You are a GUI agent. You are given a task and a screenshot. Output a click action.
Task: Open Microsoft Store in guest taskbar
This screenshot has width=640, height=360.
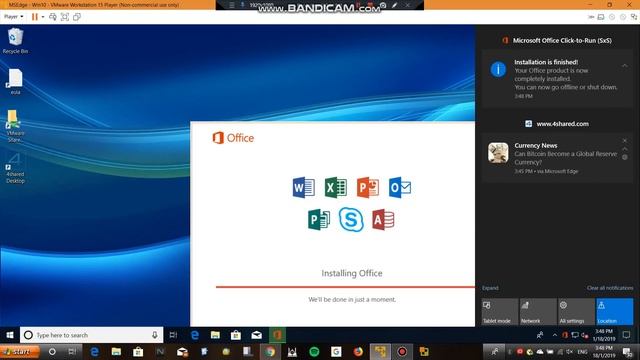(x=236, y=335)
